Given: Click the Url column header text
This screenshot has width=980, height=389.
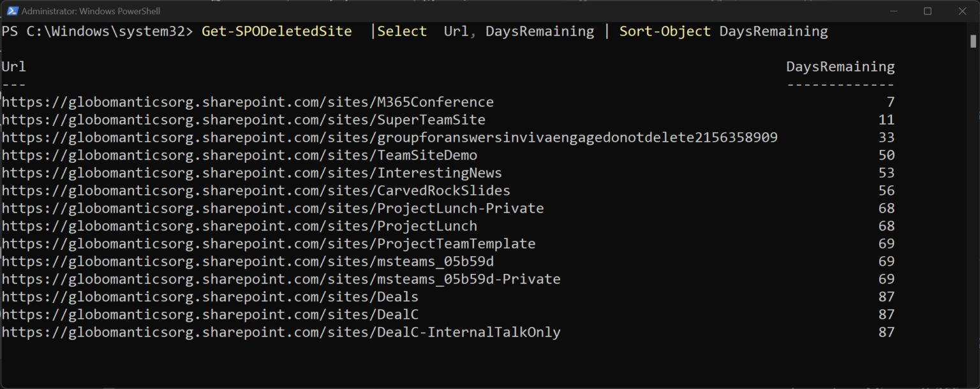Looking at the screenshot, I should (x=13, y=66).
